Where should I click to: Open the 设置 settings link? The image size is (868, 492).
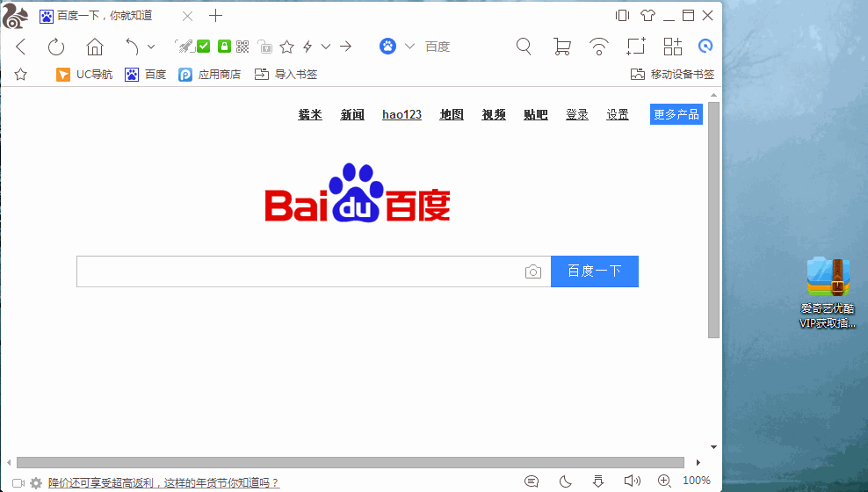coord(618,114)
